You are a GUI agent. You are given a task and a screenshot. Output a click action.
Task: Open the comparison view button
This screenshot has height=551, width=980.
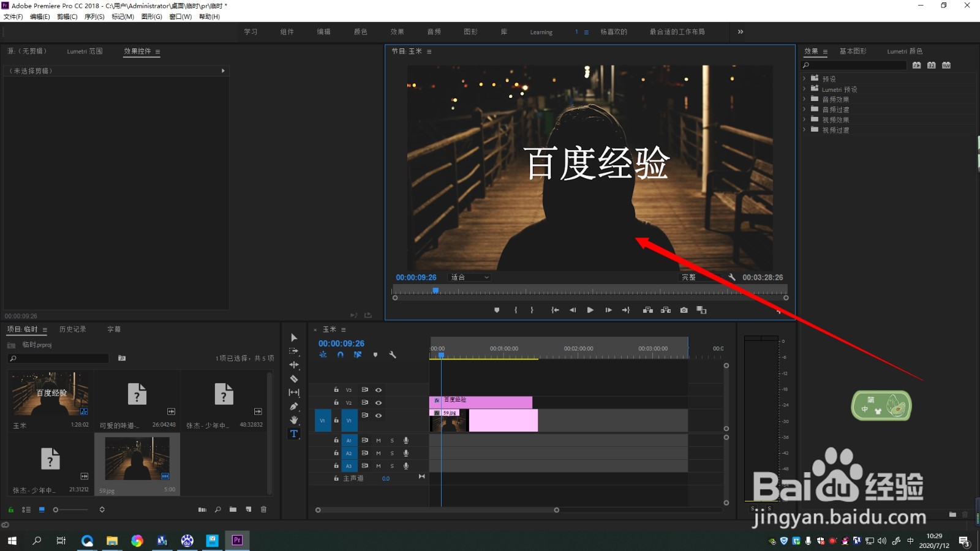[x=702, y=310]
